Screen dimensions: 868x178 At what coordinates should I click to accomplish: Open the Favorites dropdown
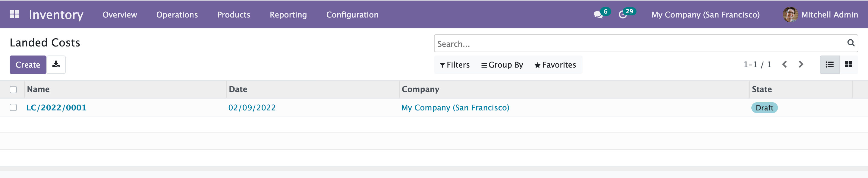point(555,65)
